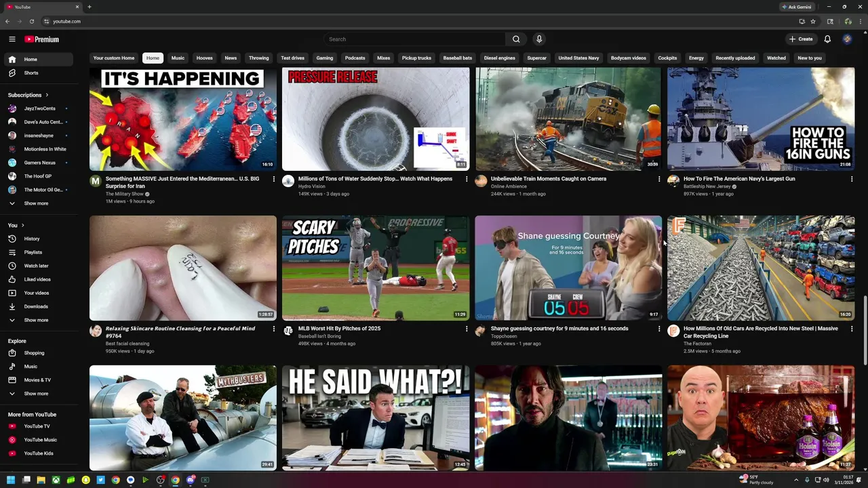Select the Your custom Home chip

click(114, 58)
